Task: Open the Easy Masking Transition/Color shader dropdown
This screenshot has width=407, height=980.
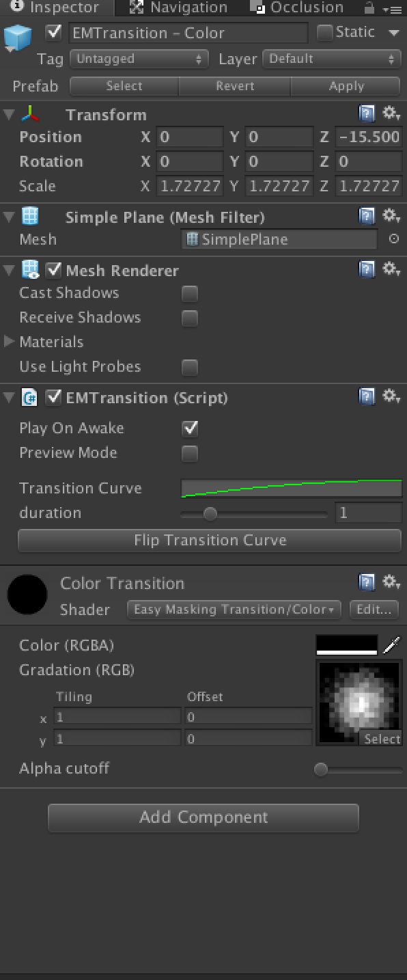Action: click(x=234, y=610)
